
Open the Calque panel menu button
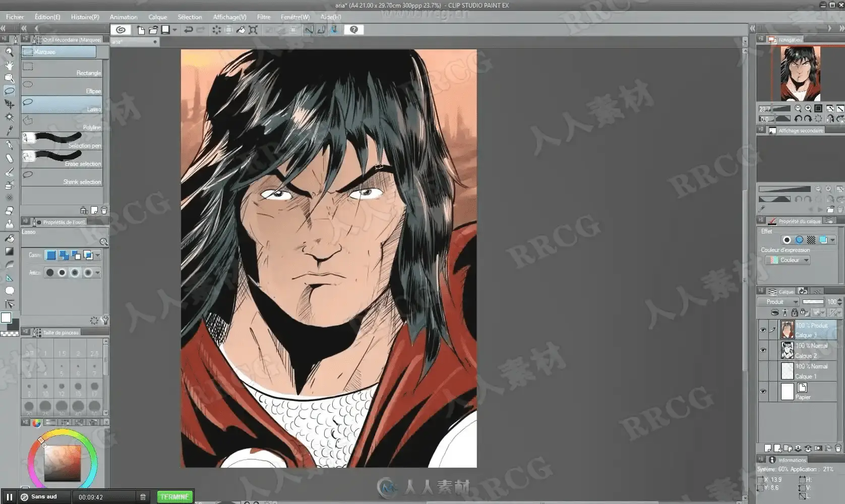(x=761, y=291)
